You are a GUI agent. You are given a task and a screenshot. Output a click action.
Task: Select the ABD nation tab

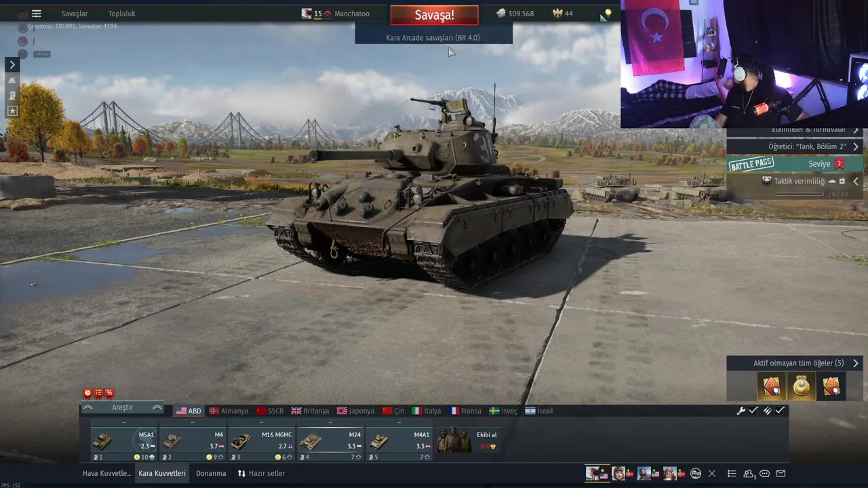[189, 411]
